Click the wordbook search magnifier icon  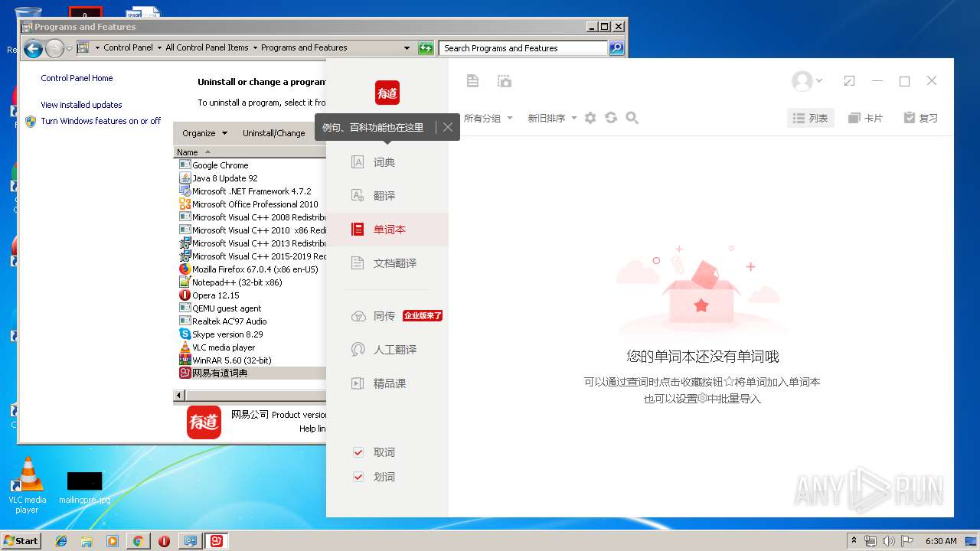tap(632, 118)
